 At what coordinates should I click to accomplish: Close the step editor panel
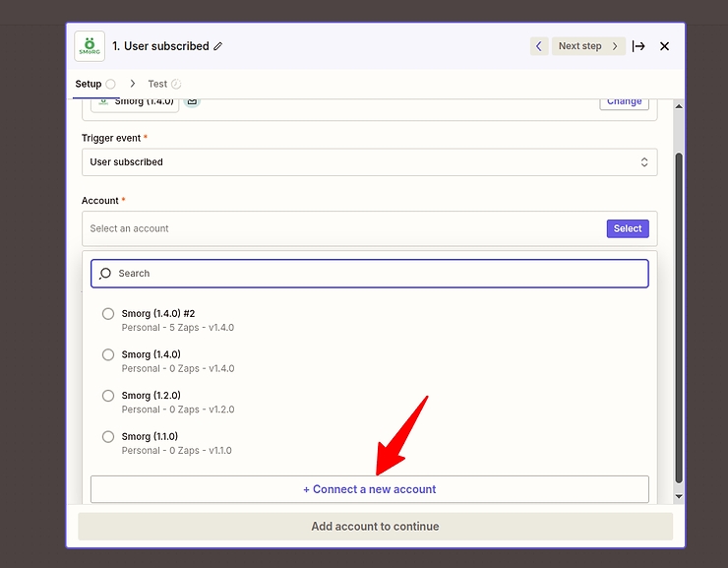point(664,46)
